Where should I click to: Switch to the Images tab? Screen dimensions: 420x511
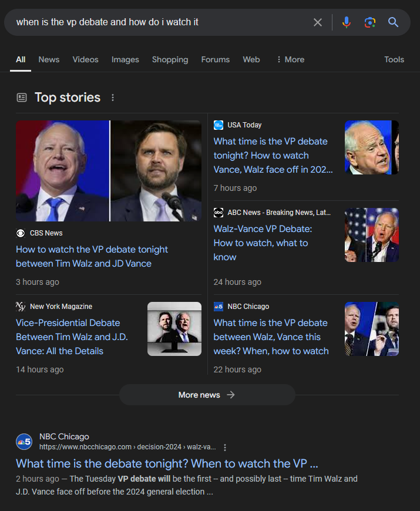(125, 60)
